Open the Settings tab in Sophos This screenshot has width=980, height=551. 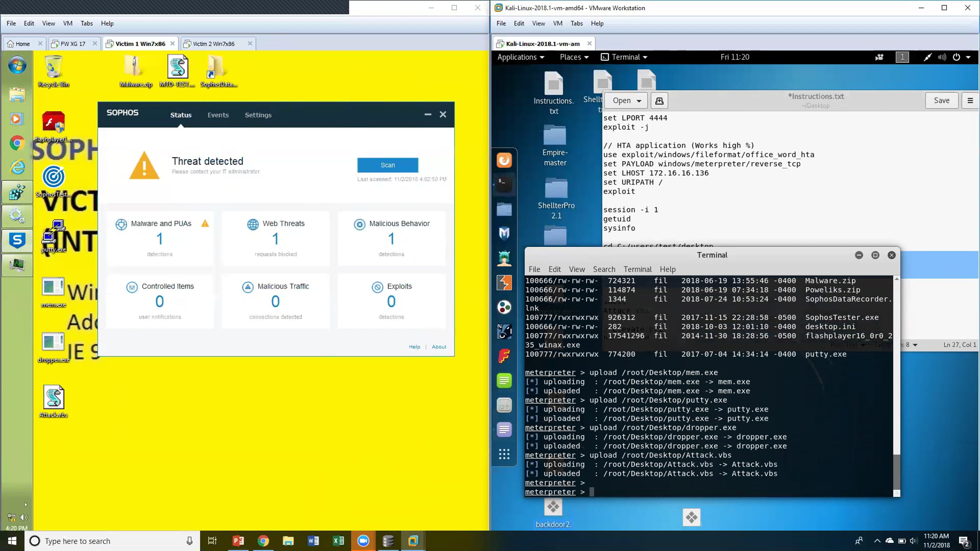[x=258, y=115]
